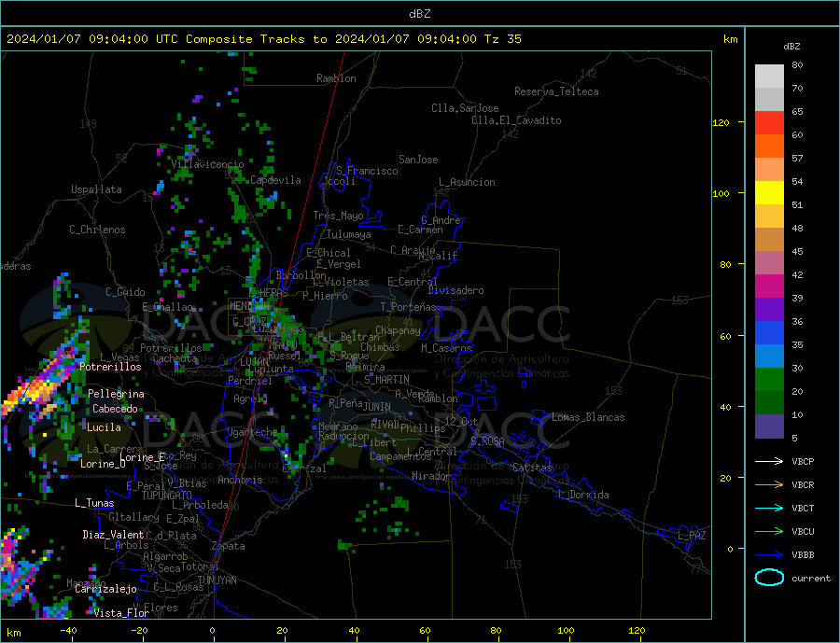Click the VBCT legend label
The image size is (840, 643).
point(803,508)
